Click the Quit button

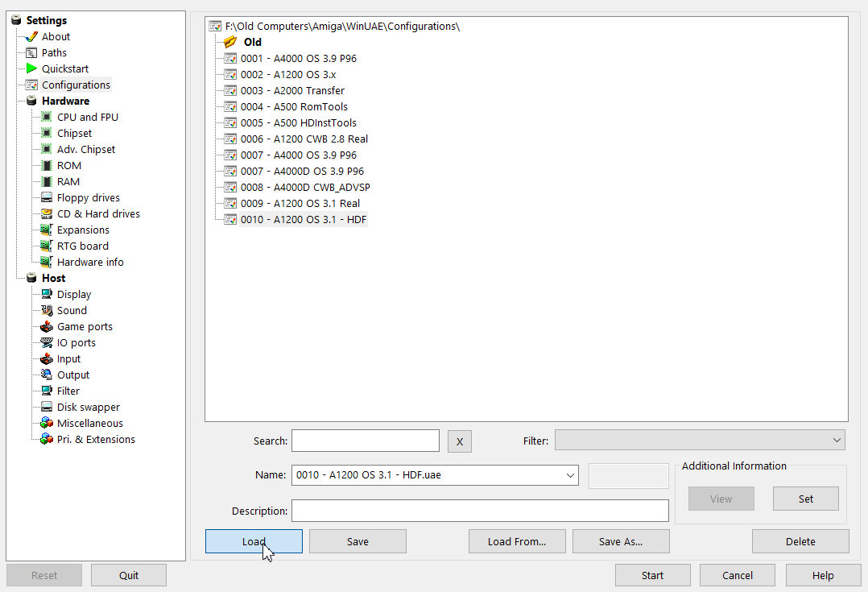[x=129, y=575]
